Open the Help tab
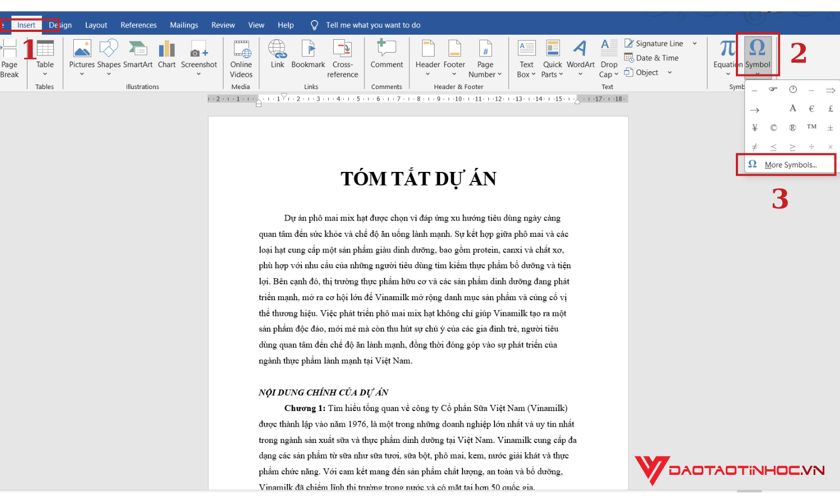This screenshot has width=840, height=504. click(x=286, y=25)
